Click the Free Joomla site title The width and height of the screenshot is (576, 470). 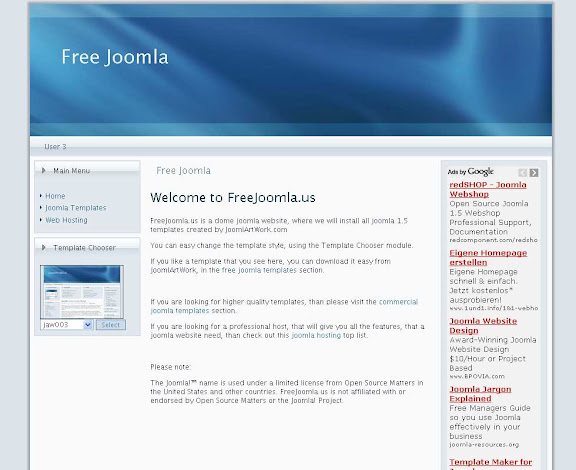pos(115,57)
